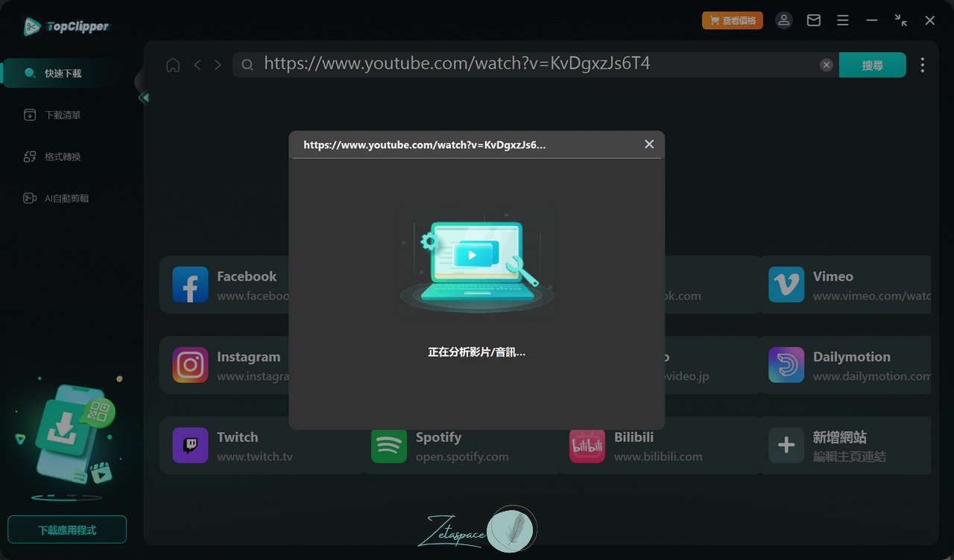Open the Dailymotion site icon
This screenshot has width=954, height=560.
click(786, 365)
